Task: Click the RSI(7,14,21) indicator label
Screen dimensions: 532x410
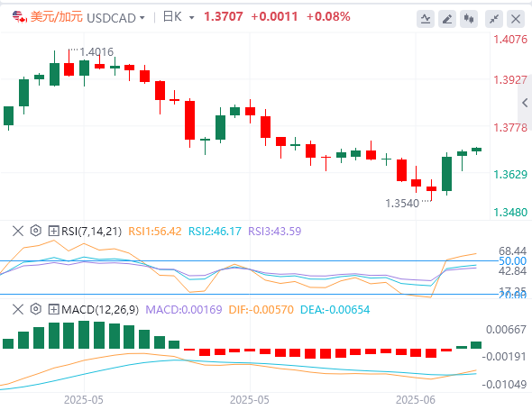Action: [x=91, y=232]
